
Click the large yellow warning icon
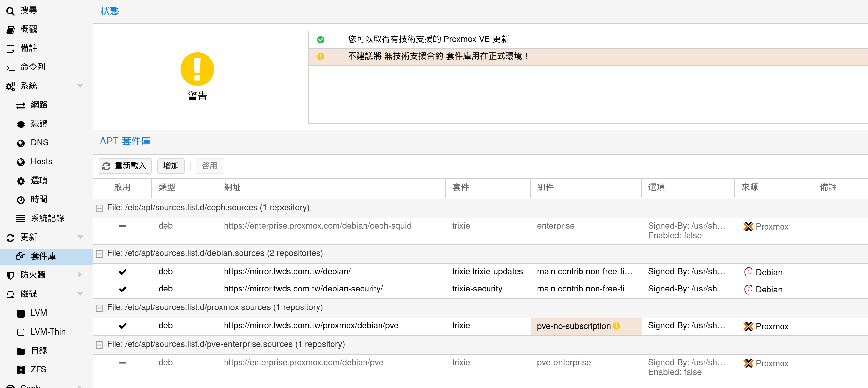point(197,69)
